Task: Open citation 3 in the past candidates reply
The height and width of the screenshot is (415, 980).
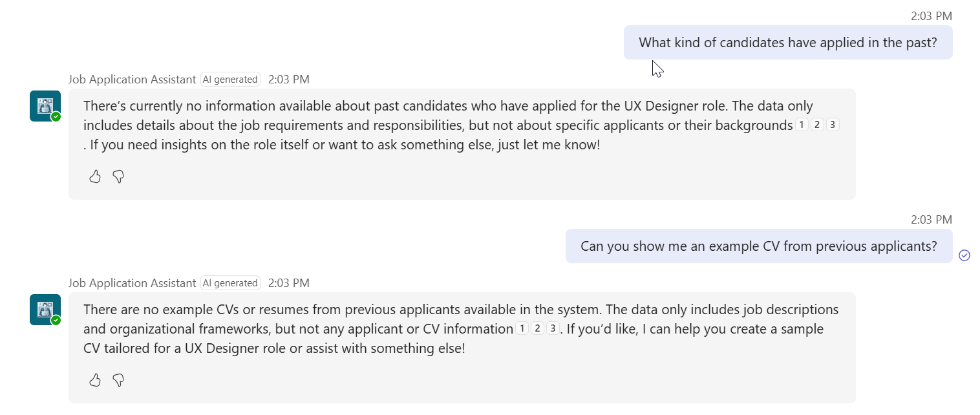Action: (x=833, y=125)
